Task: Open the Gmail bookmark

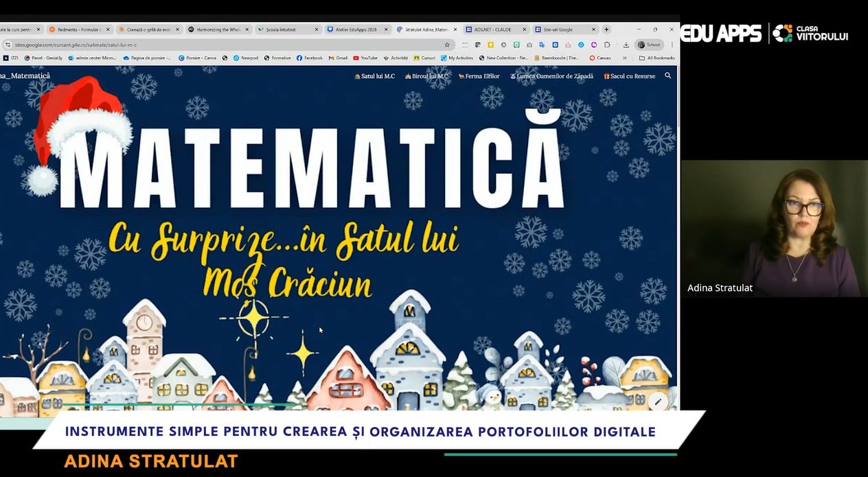Action: coord(338,58)
